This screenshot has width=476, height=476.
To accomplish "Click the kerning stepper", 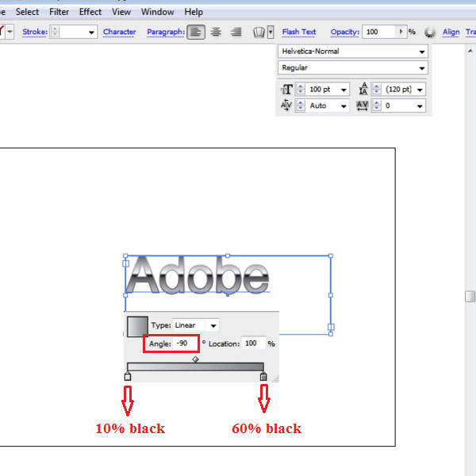I will coord(300,106).
